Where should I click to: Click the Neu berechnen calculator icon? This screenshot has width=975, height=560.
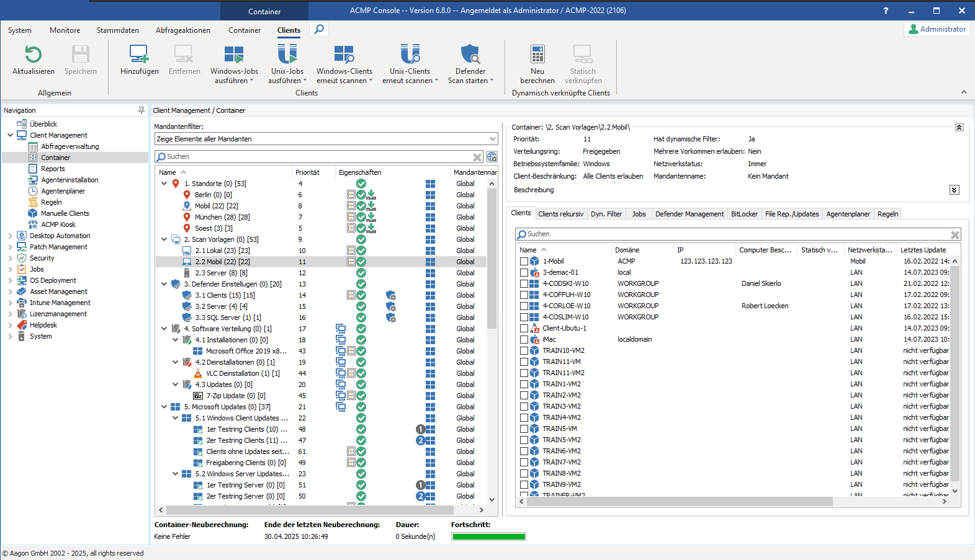pos(537,55)
